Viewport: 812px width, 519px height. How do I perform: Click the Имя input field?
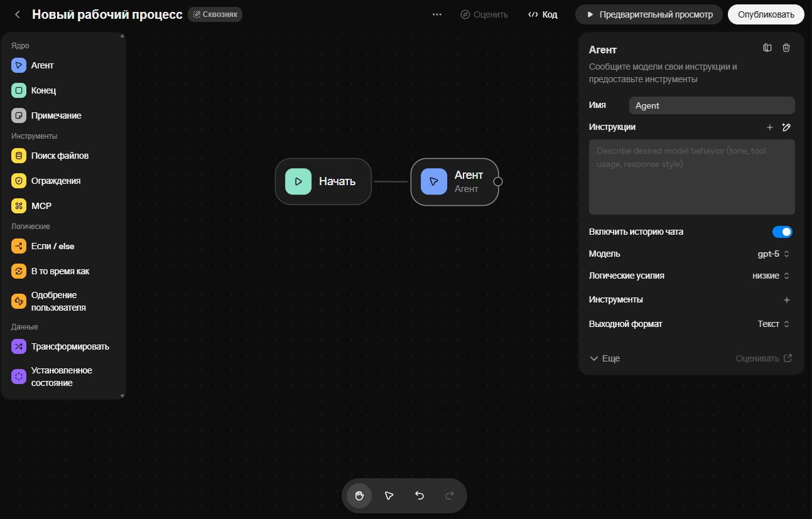tap(712, 105)
